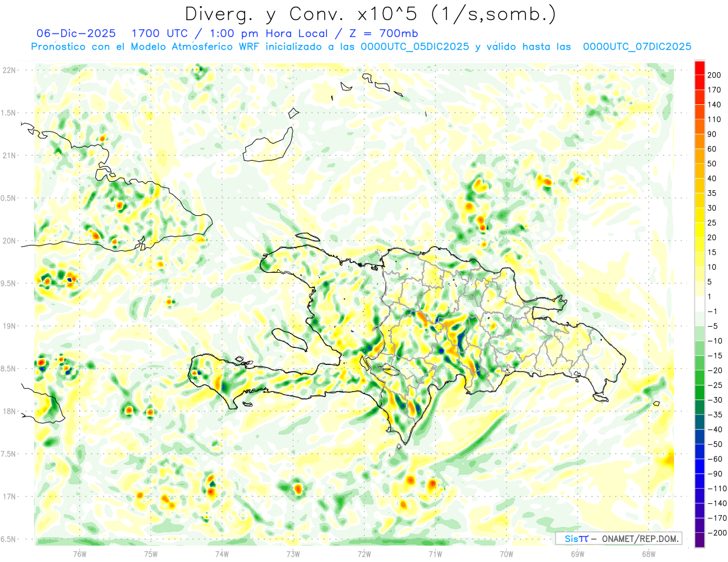Click the '200' colorbar value
The image size is (728, 562).
[715, 75]
